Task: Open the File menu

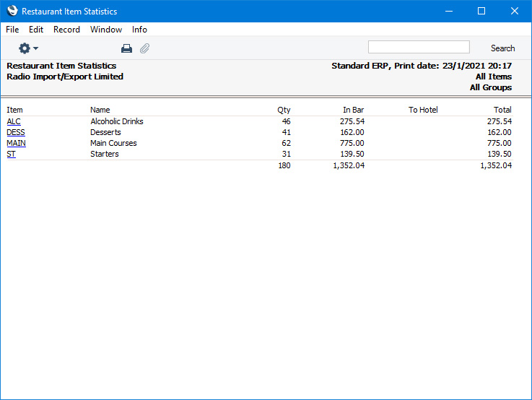Action: pyautogui.click(x=12, y=30)
